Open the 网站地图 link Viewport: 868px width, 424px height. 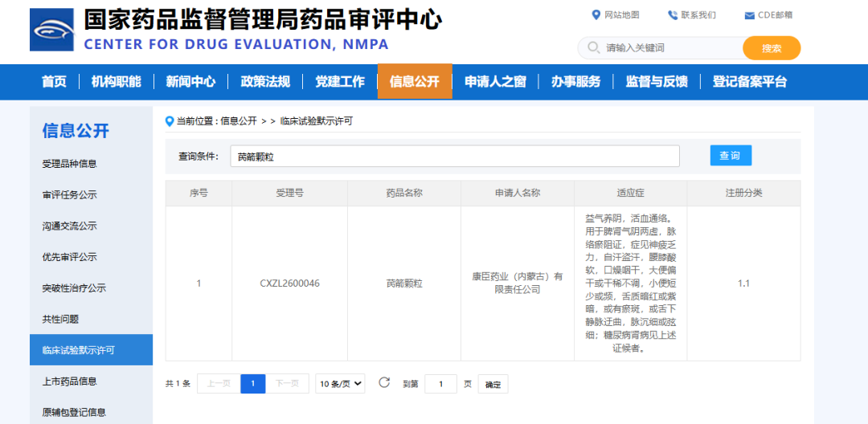[621, 15]
